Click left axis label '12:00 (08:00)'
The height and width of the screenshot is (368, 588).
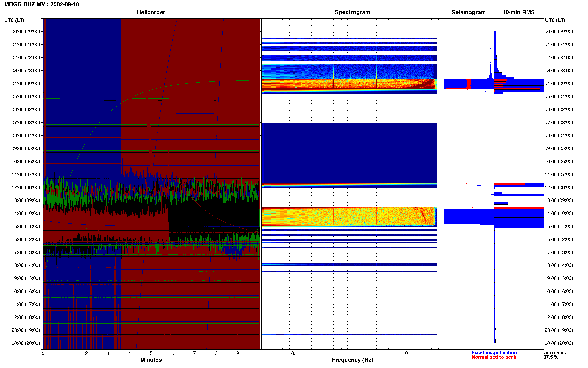pyautogui.click(x=26, y=187)
